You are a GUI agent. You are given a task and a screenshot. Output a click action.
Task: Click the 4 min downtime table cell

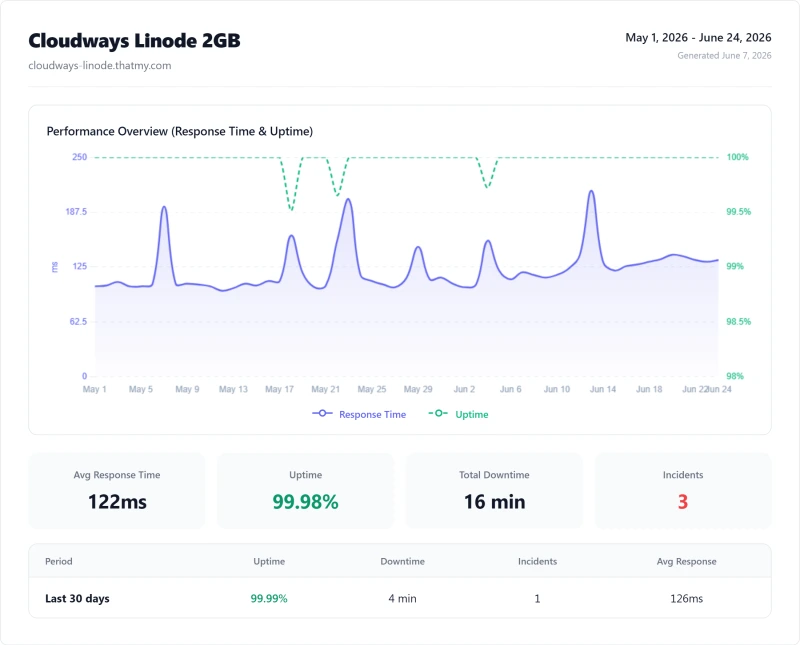point(403,599)
